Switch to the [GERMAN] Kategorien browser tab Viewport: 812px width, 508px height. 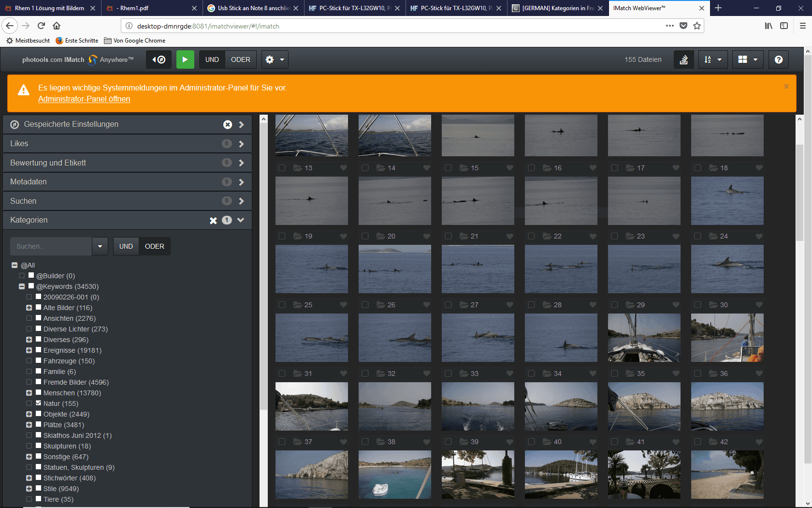pyautogui.click(x=558, y=8)
